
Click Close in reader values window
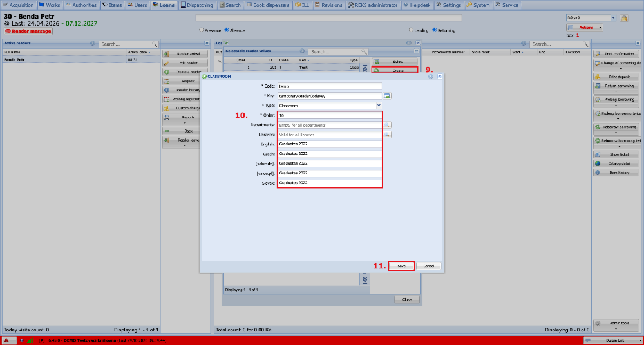pos(407,299)
